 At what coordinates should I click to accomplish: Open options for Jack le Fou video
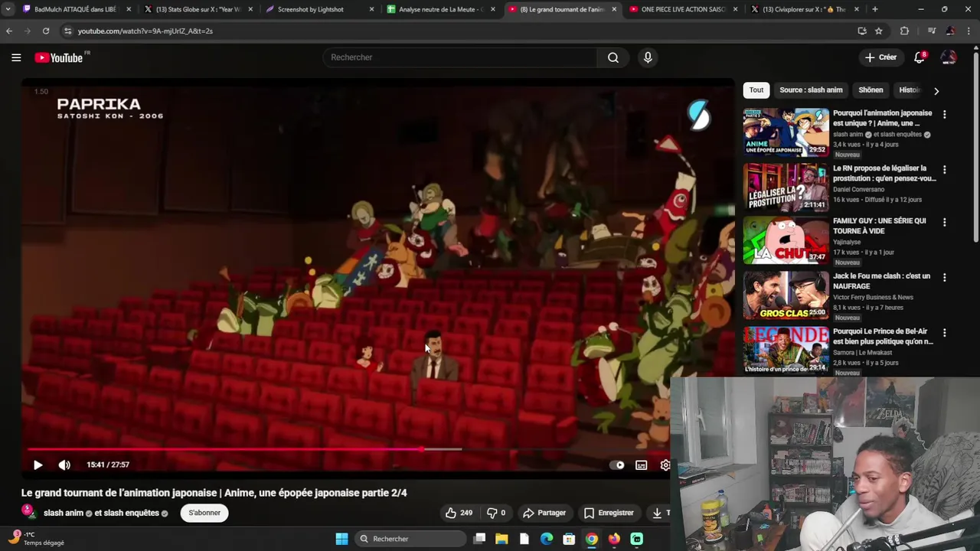click(944, 277)
